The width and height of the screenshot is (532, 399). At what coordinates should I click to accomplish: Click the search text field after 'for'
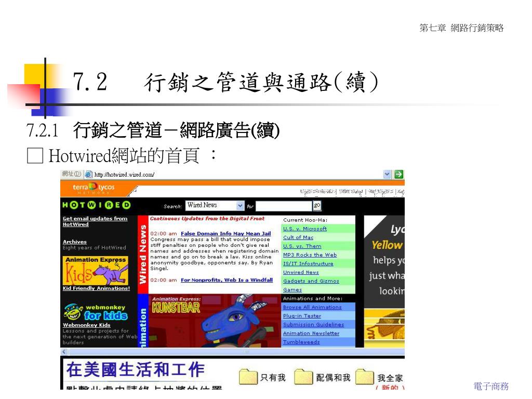click(284, 206)
